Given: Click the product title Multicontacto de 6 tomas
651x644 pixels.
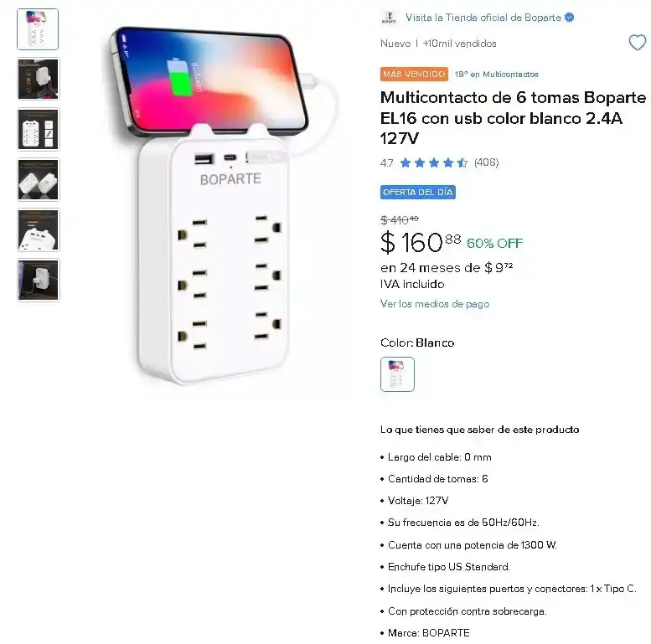Looking at the screenshot, I should [513, 118].
